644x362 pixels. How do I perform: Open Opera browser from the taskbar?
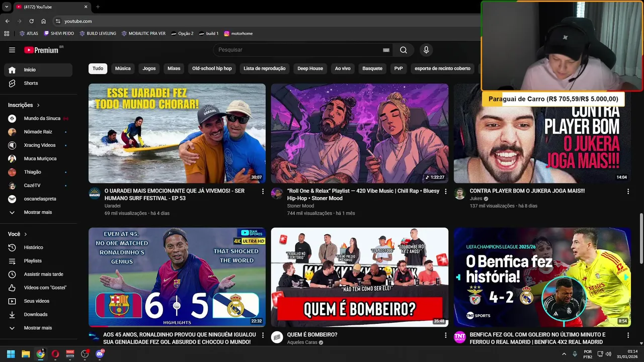coord(55,354)
